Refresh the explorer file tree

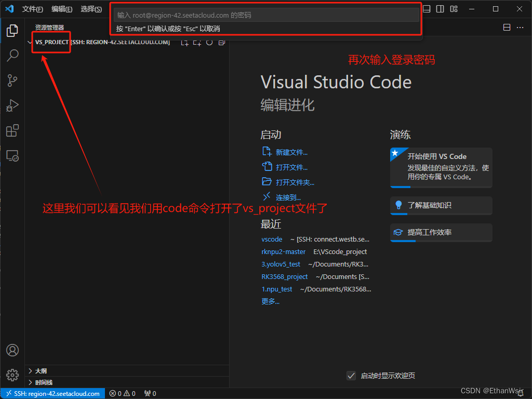tap(209, 43)
